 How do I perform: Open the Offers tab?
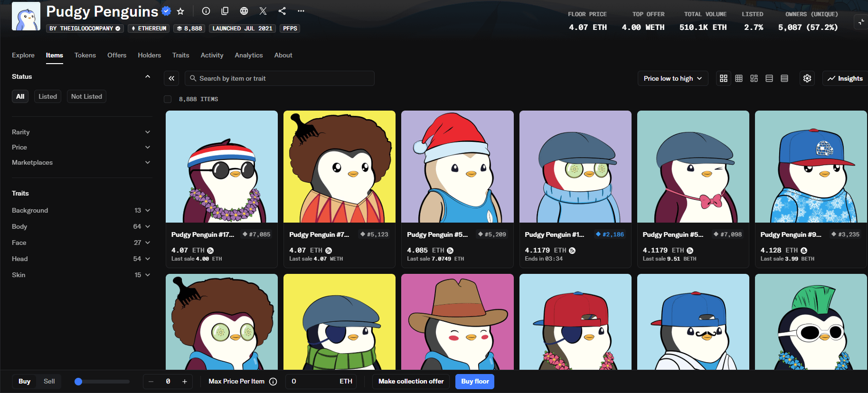(117, 55)
